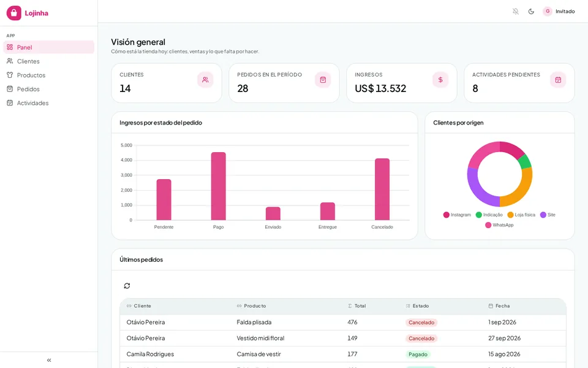
Task: Click the Lojinha shopping bag logo
Action: click(x=14, y=13)
